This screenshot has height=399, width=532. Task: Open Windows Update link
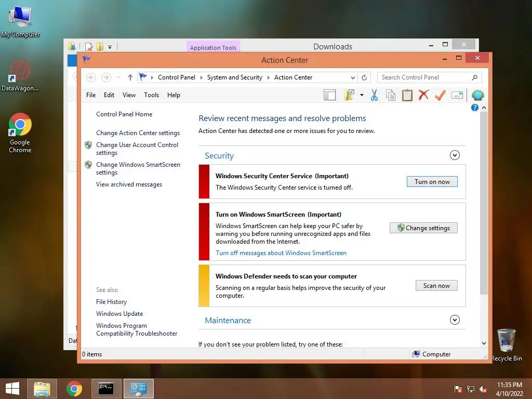(x=119, y=314)
